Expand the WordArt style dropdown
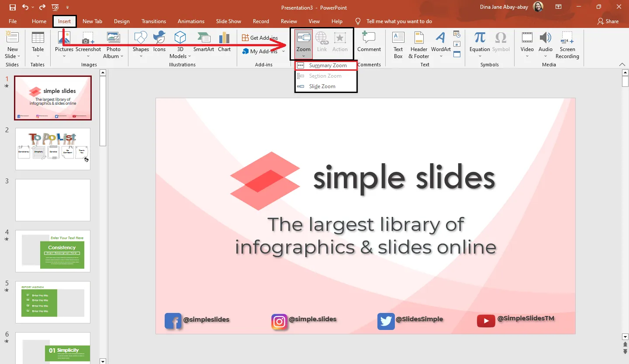 (441, 56)
